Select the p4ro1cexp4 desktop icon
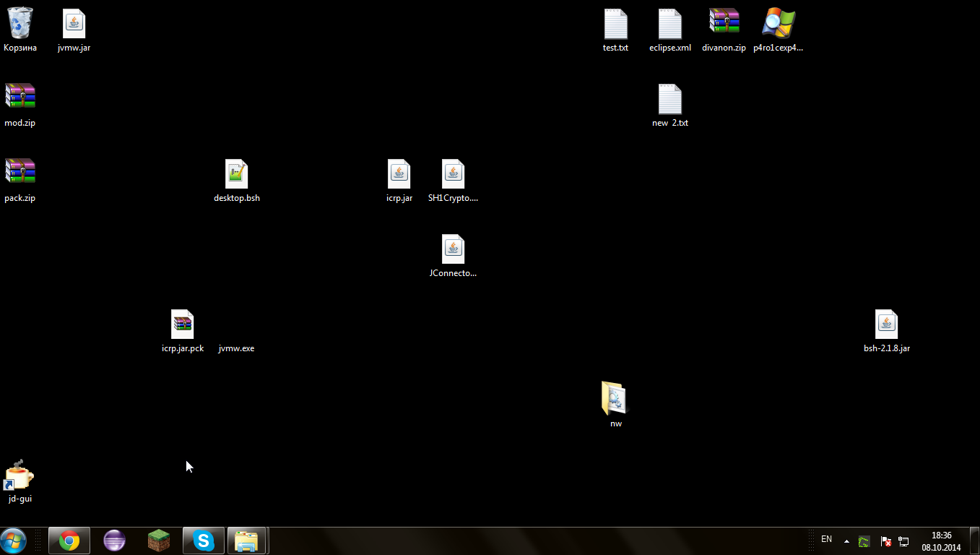Screen dimensions: 980x555 (x=778, y=23)
